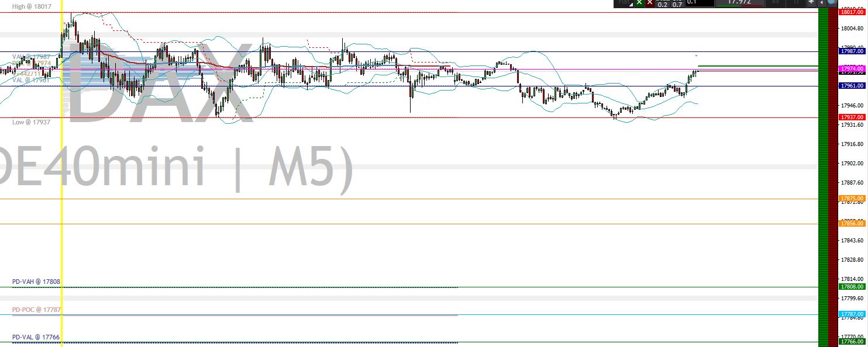868x347 pixels.
Task: Click the green X button in top toolbar
Action: [639, 2]
